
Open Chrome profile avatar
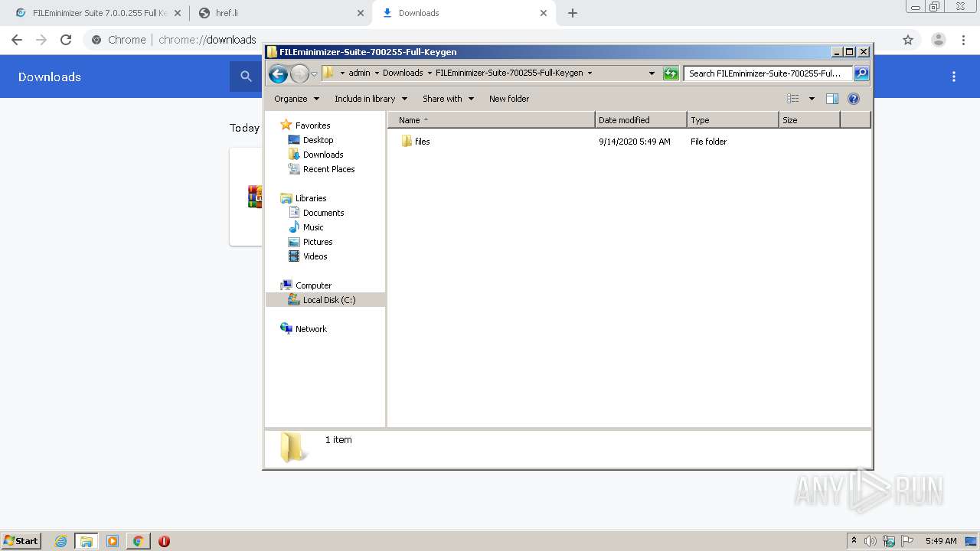point(939,40)
